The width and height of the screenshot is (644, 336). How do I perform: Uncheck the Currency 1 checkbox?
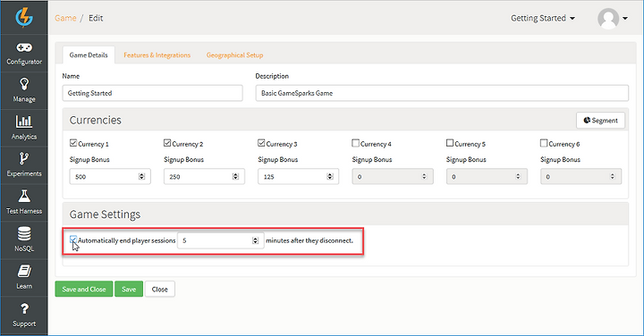click(x=73, y=143)
